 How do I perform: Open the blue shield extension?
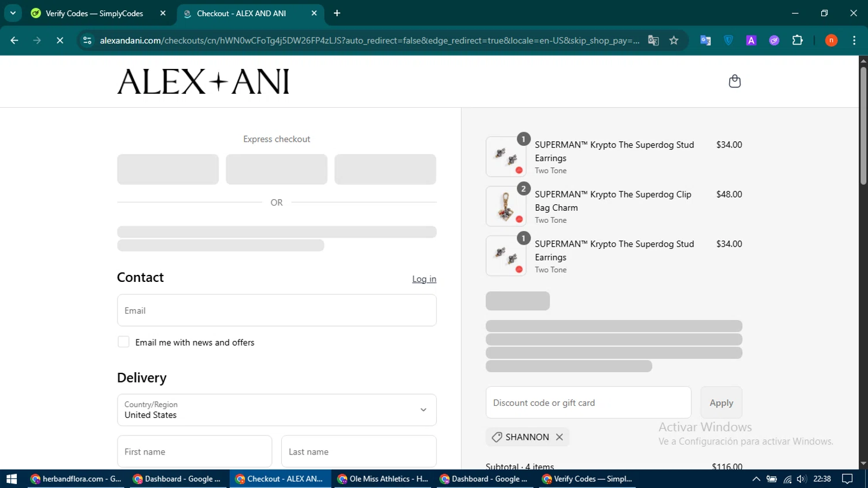[x=729, y=41]
